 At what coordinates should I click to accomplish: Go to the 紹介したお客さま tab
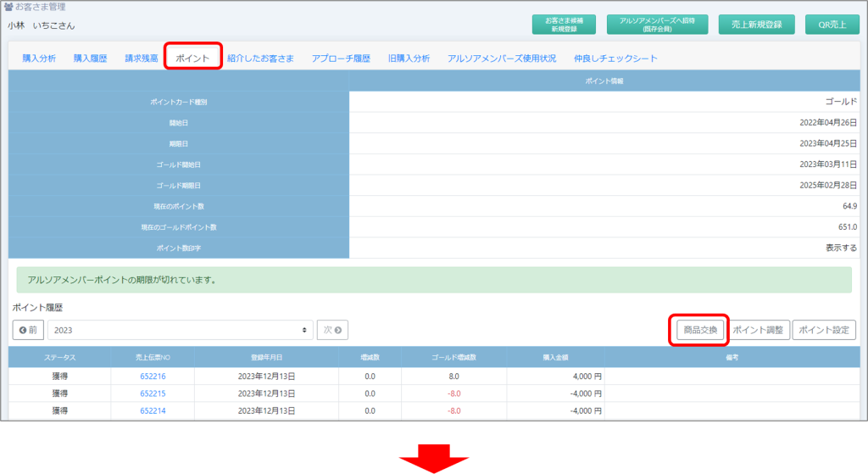[x=260, y=59]
